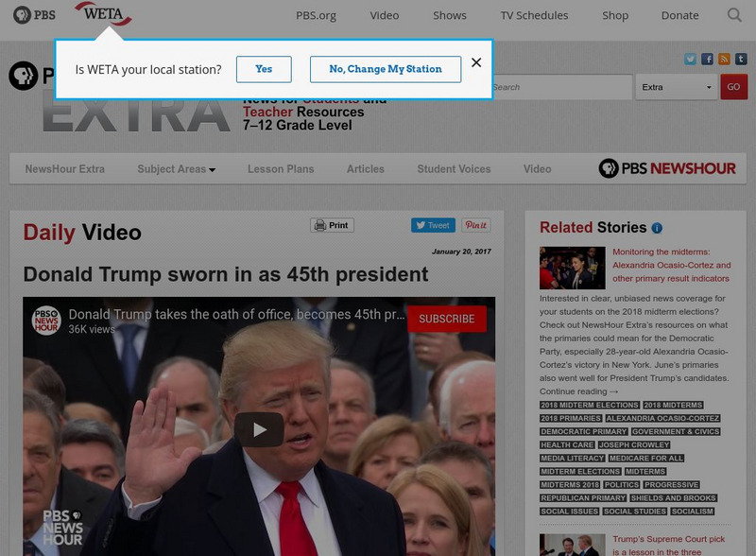Click the Tweet button
The height and width of the screenshot is (556, 756).
(433, 225)
